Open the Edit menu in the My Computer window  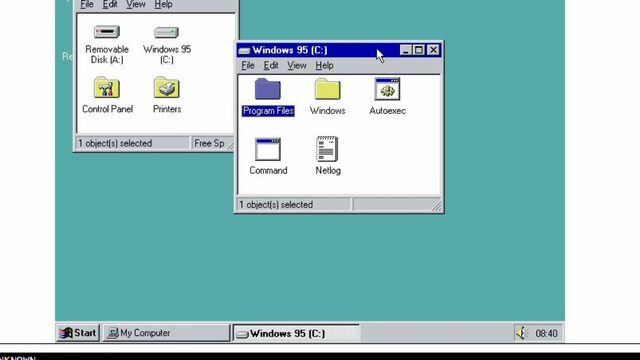(110, 4)
